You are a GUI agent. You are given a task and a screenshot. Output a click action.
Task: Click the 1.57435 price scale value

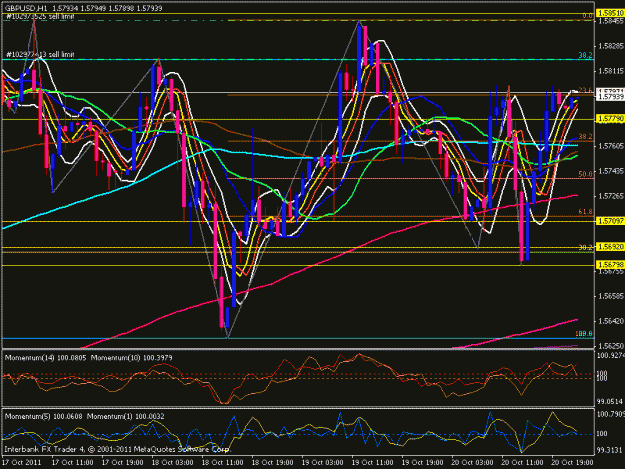point(611,171)
